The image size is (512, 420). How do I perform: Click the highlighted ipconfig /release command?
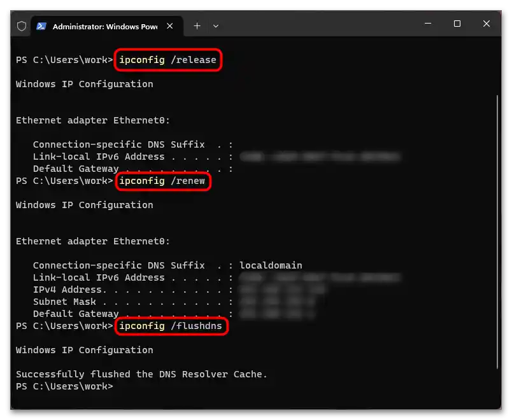tap(168, 60)
